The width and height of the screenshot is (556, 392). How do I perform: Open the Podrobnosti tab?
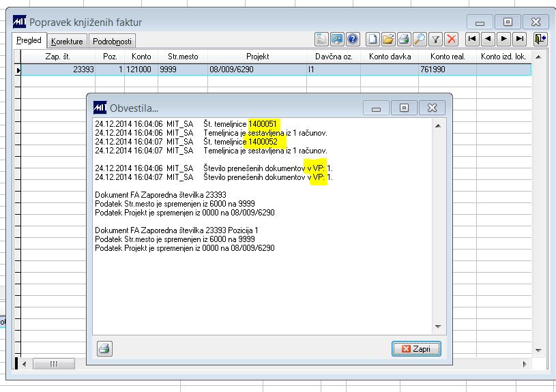click(112, 42)
